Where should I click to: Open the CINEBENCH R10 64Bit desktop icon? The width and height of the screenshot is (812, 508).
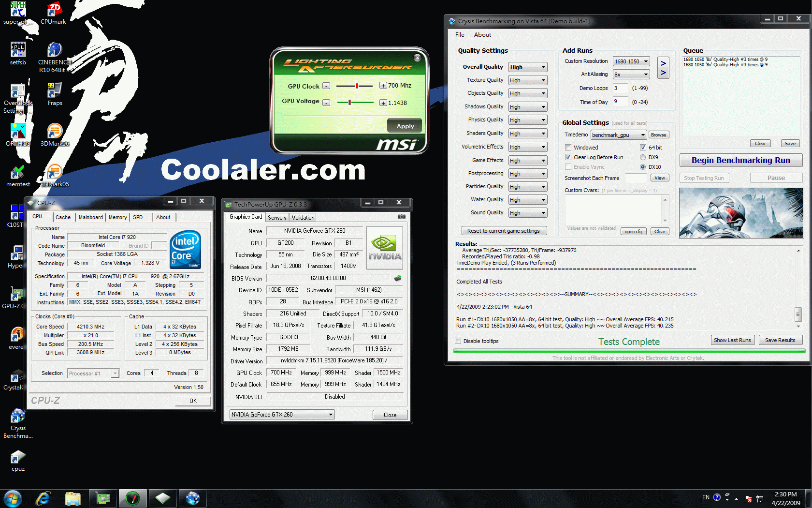[x=55, y=57]
